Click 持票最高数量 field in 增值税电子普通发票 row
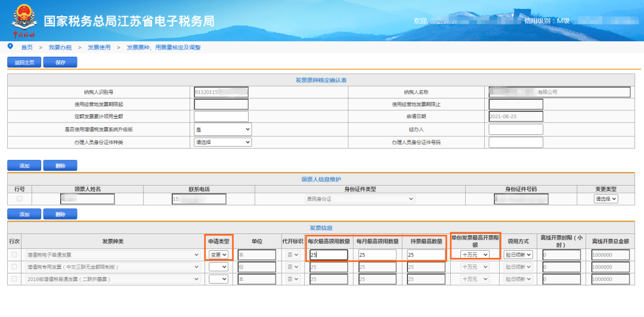 pos(426,255)
